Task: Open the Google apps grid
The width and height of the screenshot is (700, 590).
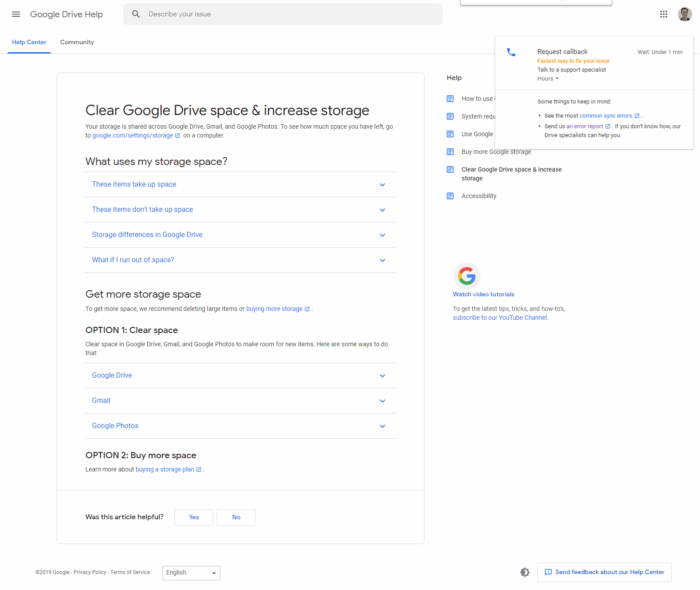Action: (663, 14)
